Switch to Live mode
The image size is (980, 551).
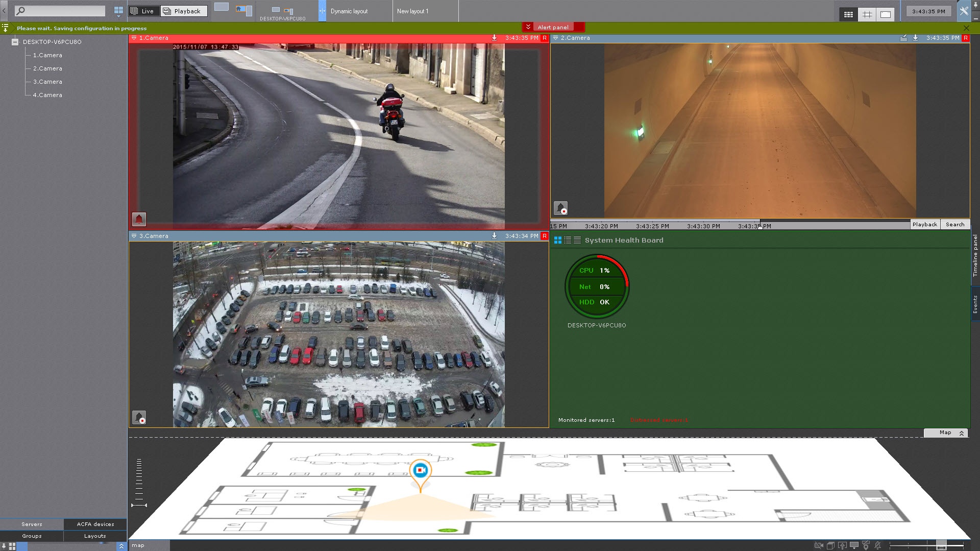point(142,11)
